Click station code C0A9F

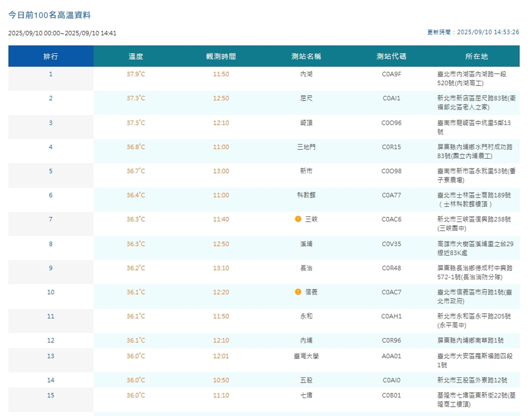tap(391, 74)
